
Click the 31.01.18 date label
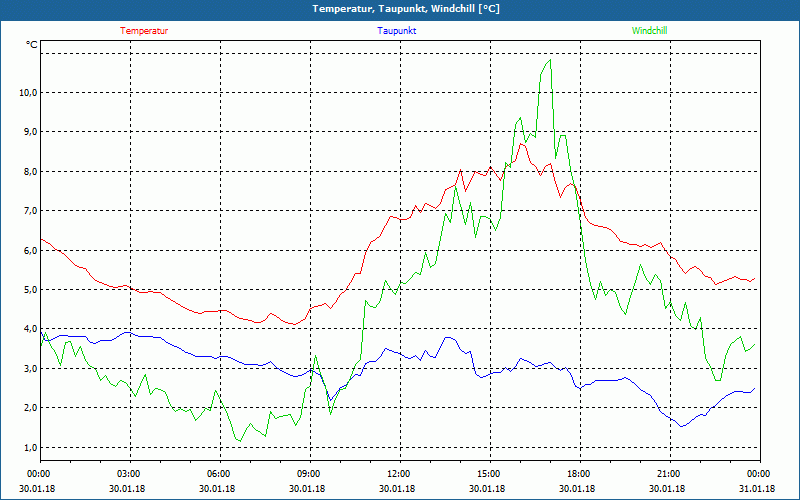click(x=757, y=488)
